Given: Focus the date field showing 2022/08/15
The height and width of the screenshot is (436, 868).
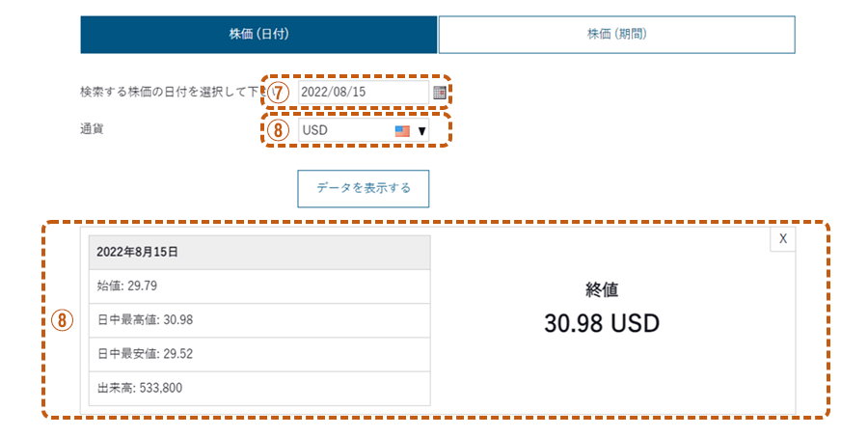Looking at the screenshot, I should point(364,92).
